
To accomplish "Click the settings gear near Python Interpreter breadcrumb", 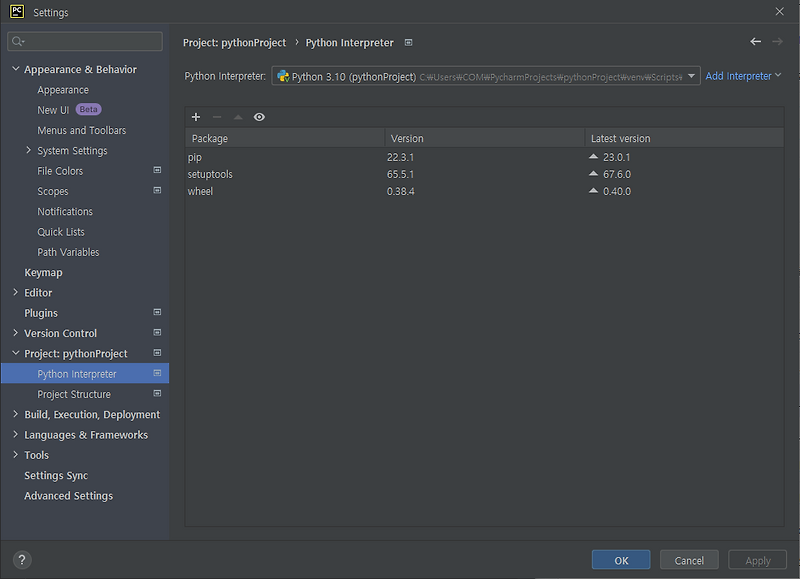I will click(x=408, y=42).
